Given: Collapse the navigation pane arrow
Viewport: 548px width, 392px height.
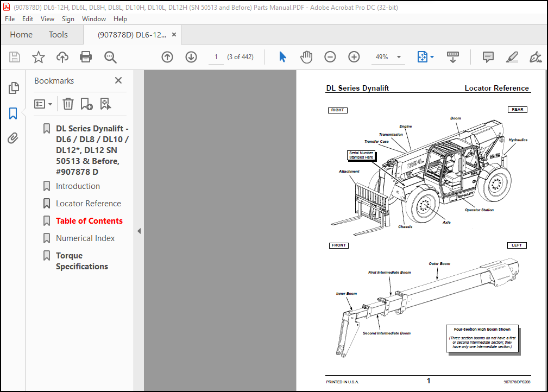Looking at the screenshot, I should pos(139,231).
